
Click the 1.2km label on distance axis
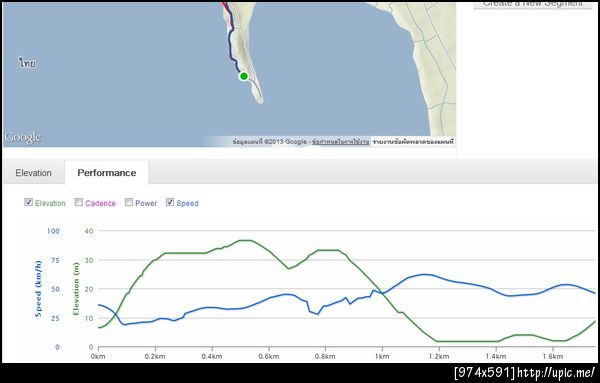pyautogui.click(x=439, y=356)
